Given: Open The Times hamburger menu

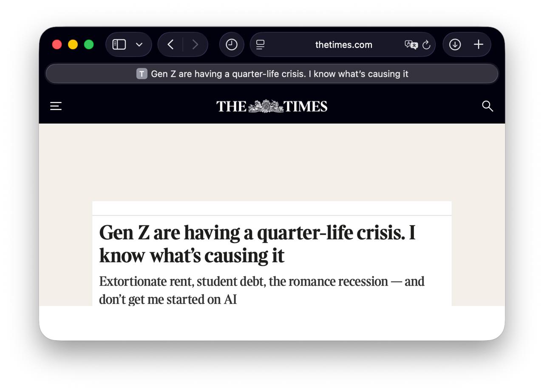Looking at the screenshot, I should point(56,106).
